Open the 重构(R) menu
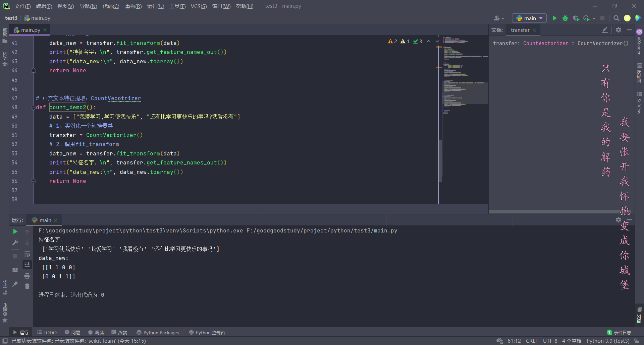The width and height of the screenshot is (644, 345). click(133, 6)
